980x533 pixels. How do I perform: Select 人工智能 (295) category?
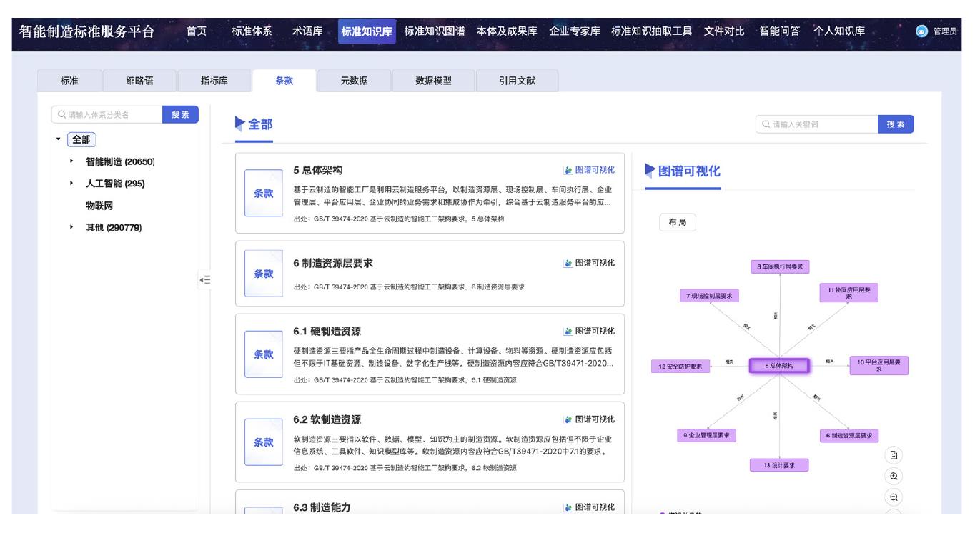[x=115, y=184]
